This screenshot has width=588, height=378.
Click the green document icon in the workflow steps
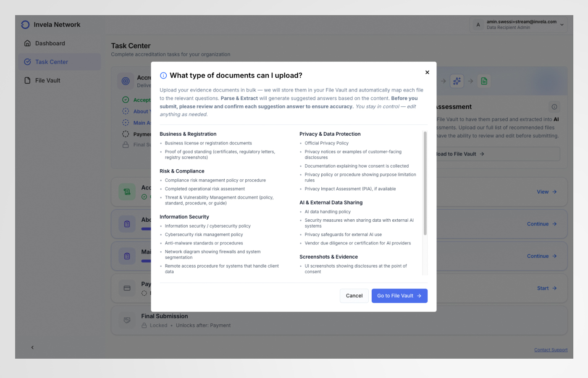point(484,81)
